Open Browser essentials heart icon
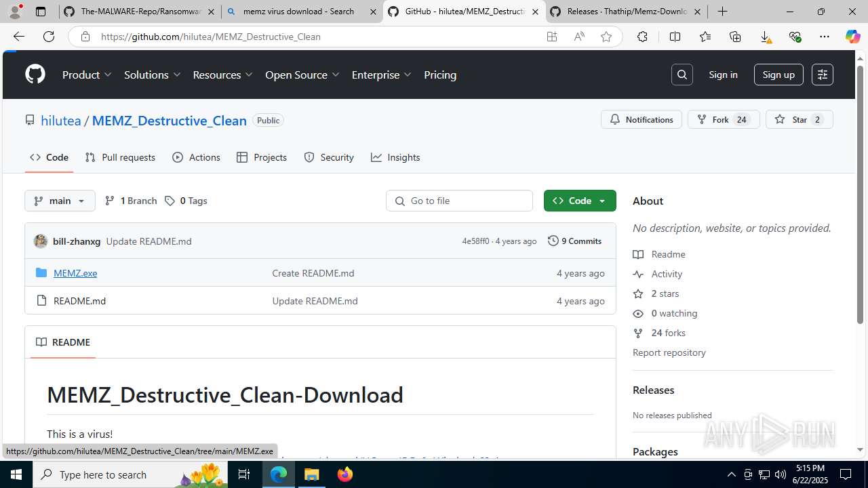 point(795,37)
